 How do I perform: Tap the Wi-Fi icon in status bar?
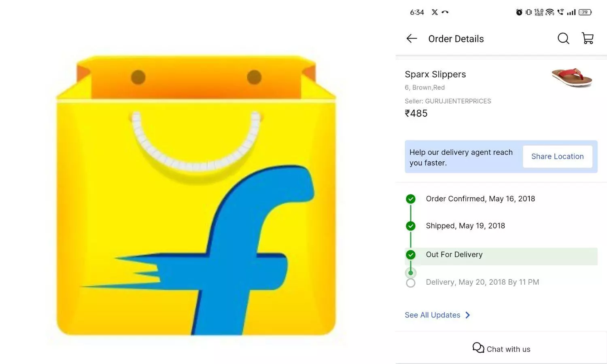click(x=550, y=12)
